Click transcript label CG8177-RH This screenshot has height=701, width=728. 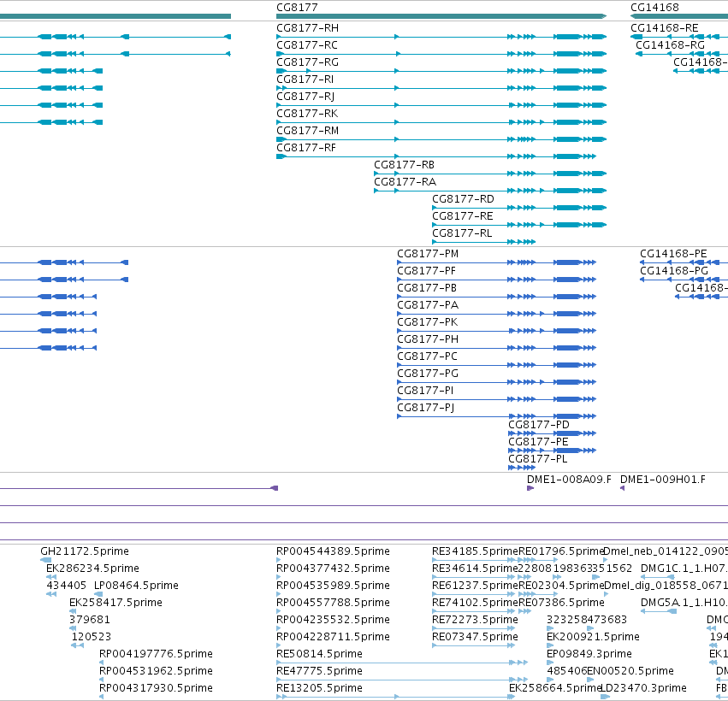(x=307, y=28)
